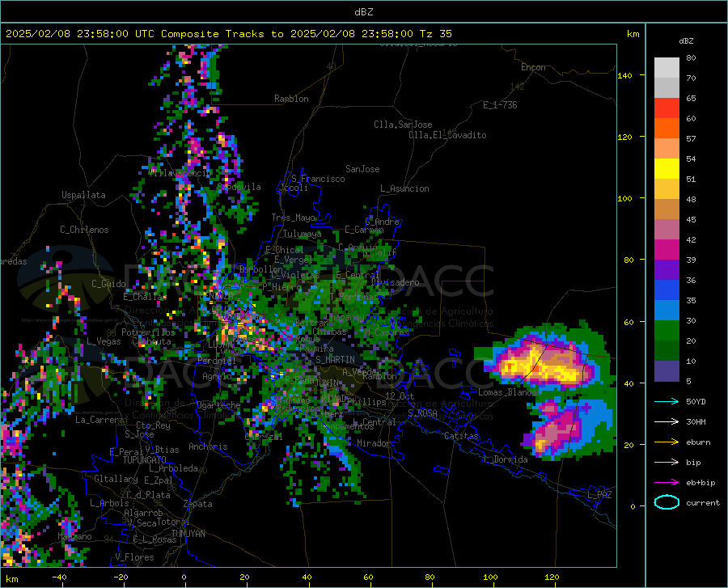
Task: Click the bip pink arrow legend icon
Action: point(667,463)
